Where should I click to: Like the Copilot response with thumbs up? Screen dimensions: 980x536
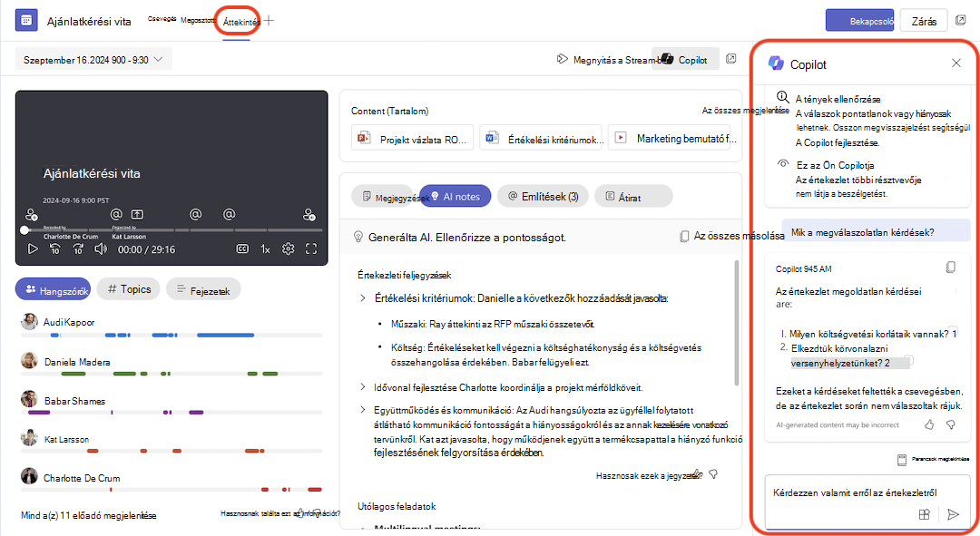point(929,424)
